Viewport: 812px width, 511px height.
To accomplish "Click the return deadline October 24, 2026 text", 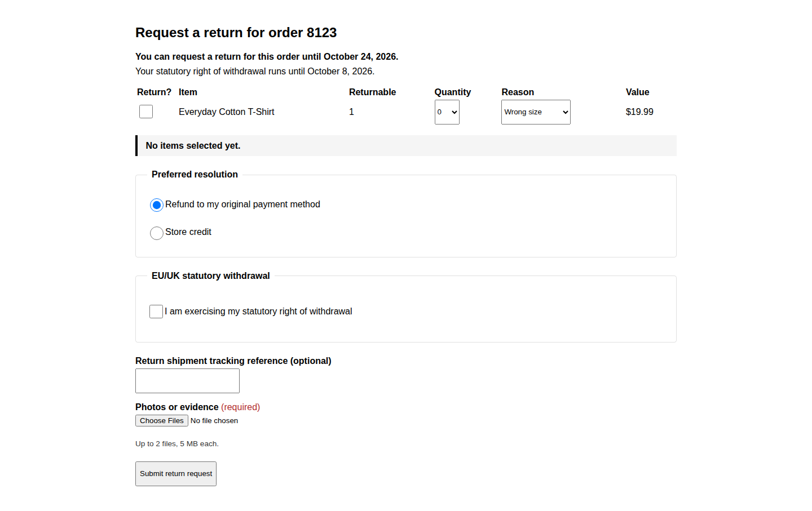I will pos(267,57).
